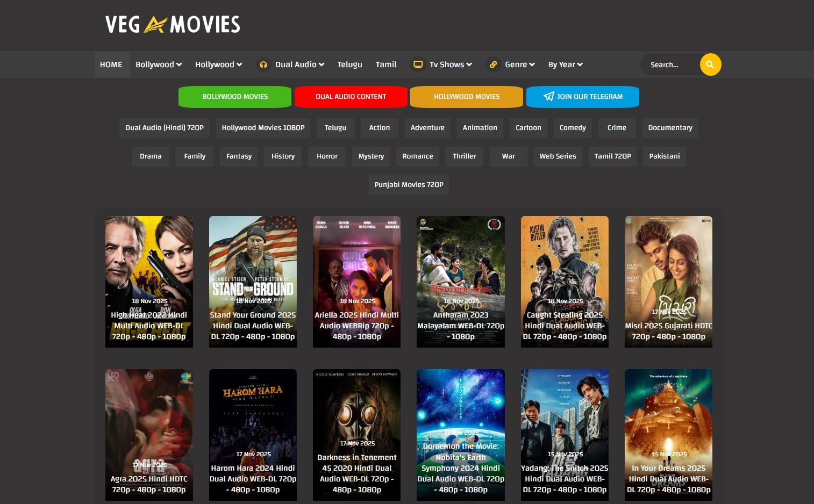The image size is (814, 504).
Task: Open the Tamil 720P tag
Action: click(x=612, y=156)
